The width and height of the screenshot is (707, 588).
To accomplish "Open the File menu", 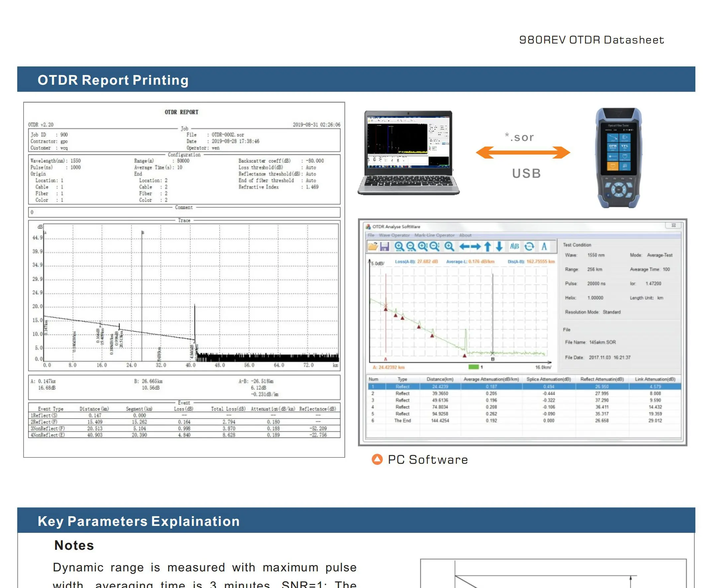I will coord(371,235).
